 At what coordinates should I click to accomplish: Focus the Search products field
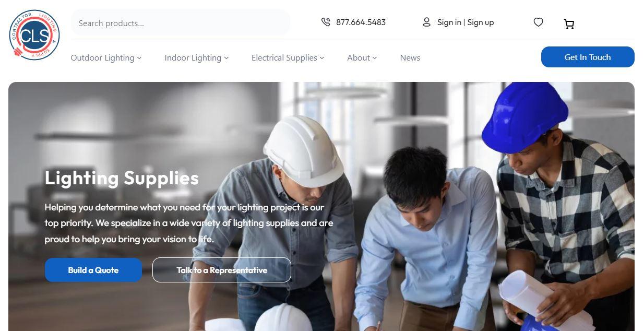[181, 23]
